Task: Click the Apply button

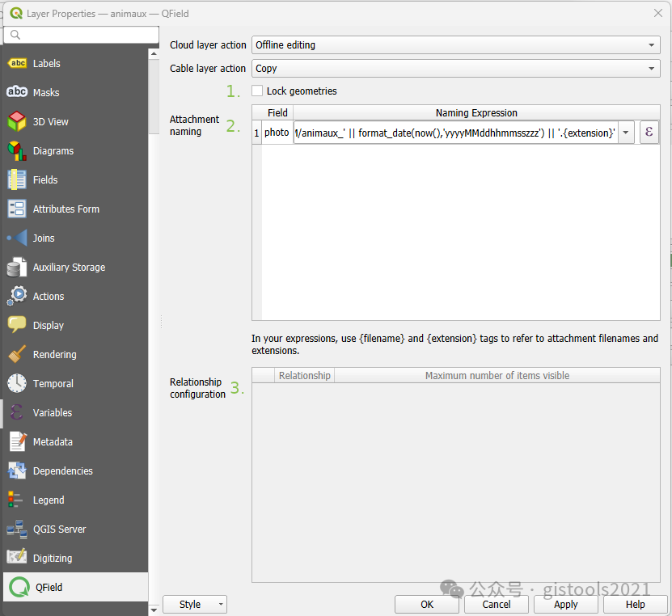Action: click(565, 604)
